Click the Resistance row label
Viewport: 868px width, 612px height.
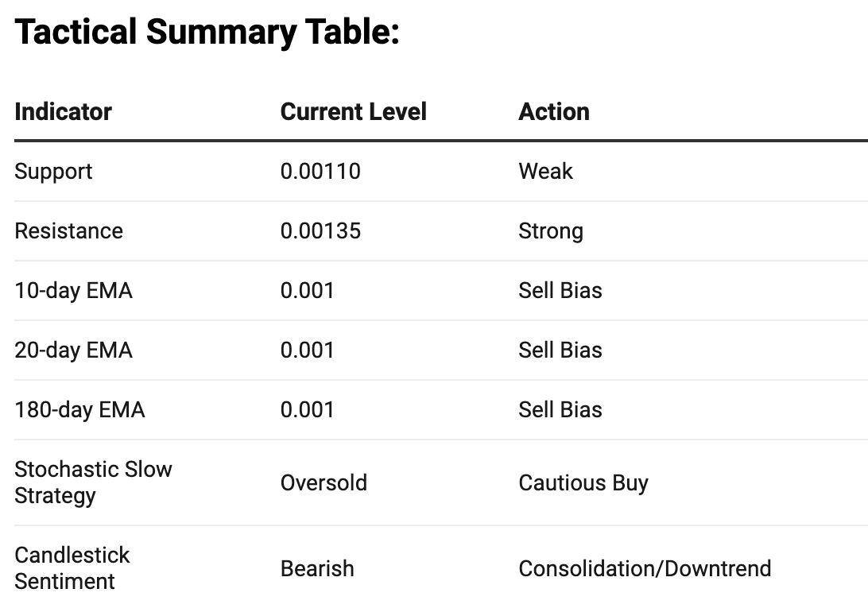click(68, 230)
